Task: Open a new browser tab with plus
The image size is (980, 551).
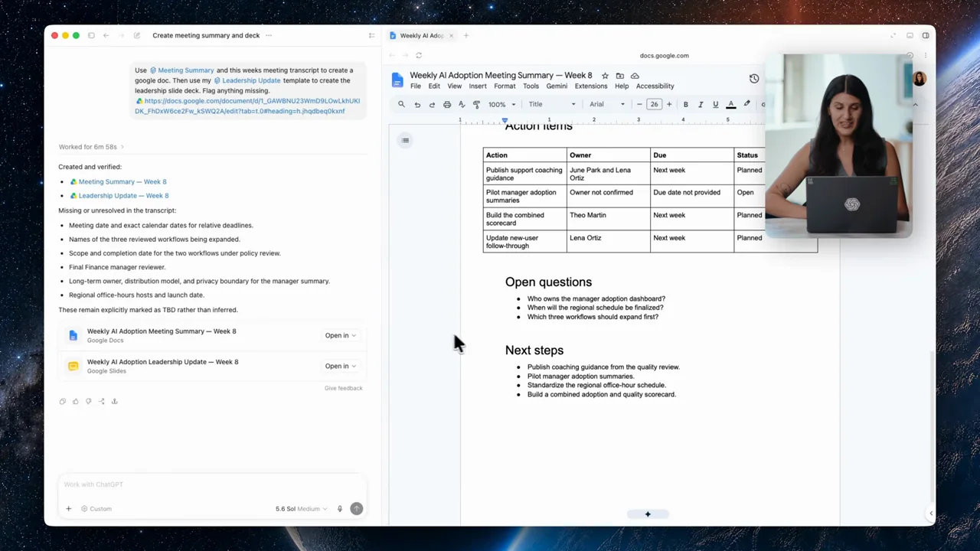Action: 465,35
